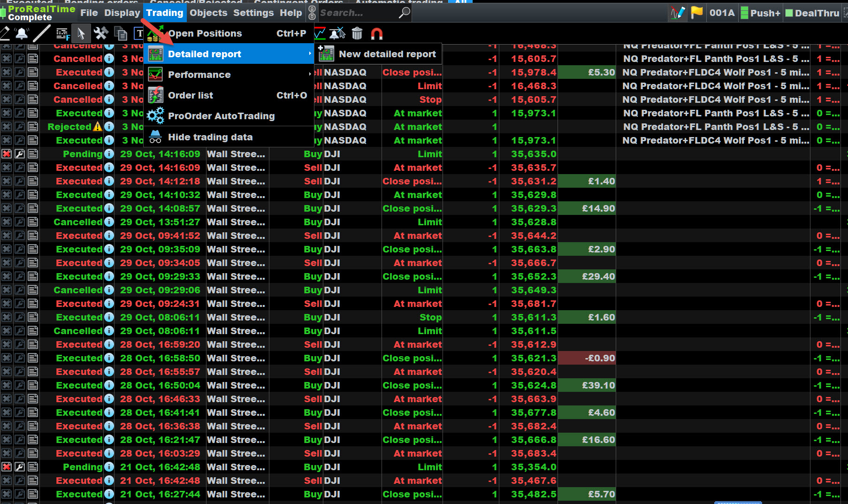The image size is (848, 504).
Task: Click the £5.30 profit cell
Action: pos(587,72)
